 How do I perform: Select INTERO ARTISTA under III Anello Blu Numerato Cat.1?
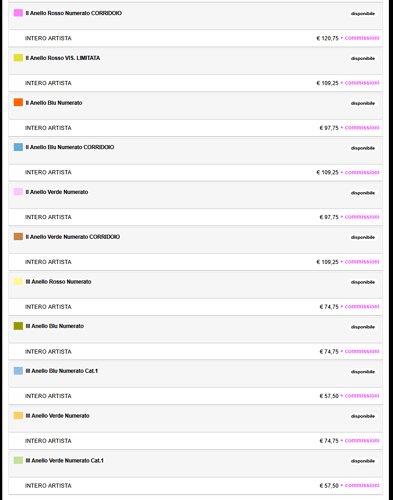point(48,396)
